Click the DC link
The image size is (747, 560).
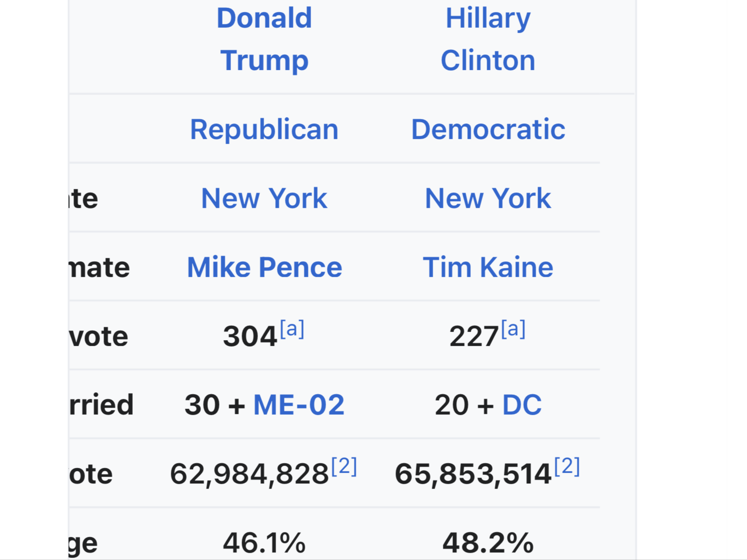522,405
